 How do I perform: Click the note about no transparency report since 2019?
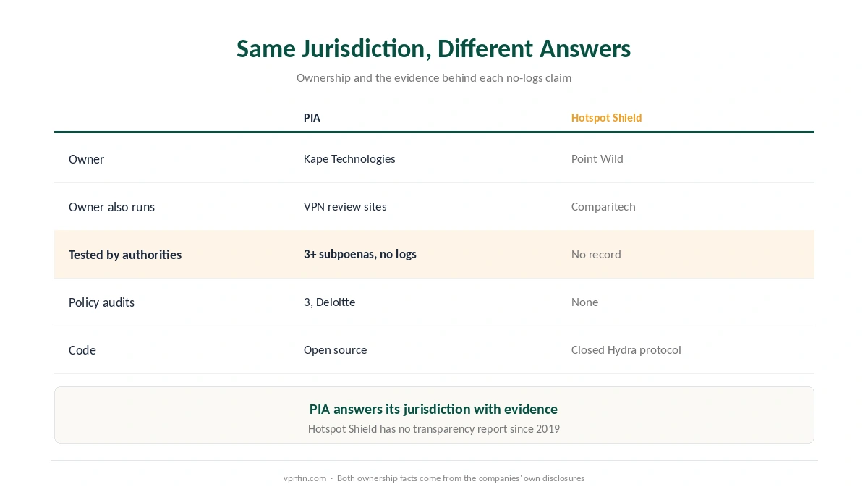(434, 429)
